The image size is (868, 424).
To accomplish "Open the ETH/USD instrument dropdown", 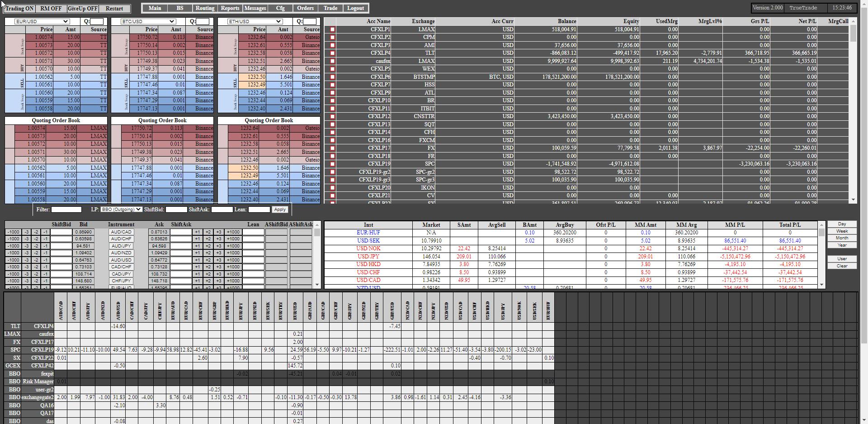I will (x=255, y=21).
